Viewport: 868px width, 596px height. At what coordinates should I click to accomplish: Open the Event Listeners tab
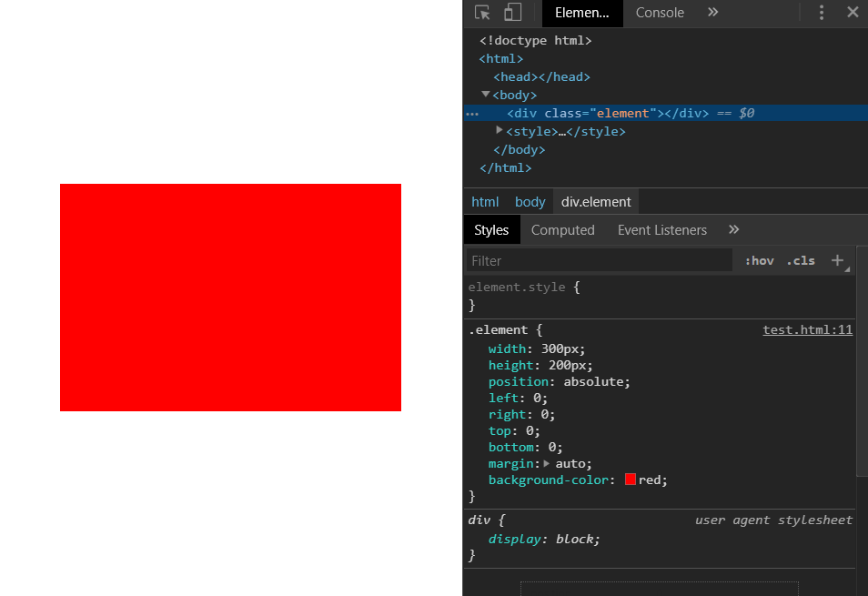pyautogui.click(x=662, y=229)
